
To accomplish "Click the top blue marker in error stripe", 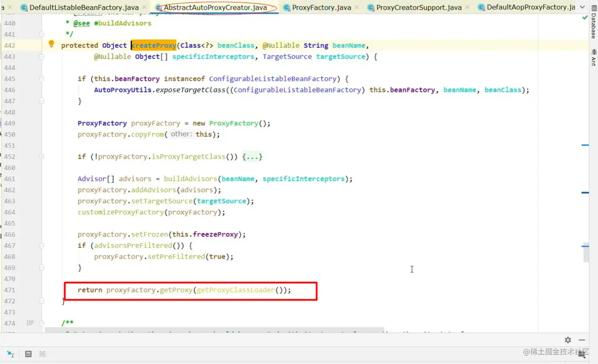I will pyautogui.click(x=585, y=145).
